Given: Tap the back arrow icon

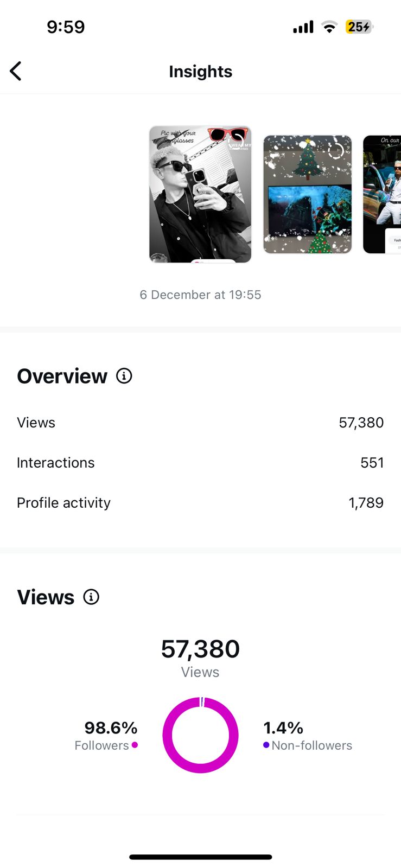Looking at the screenshot, I should point(16,71).
